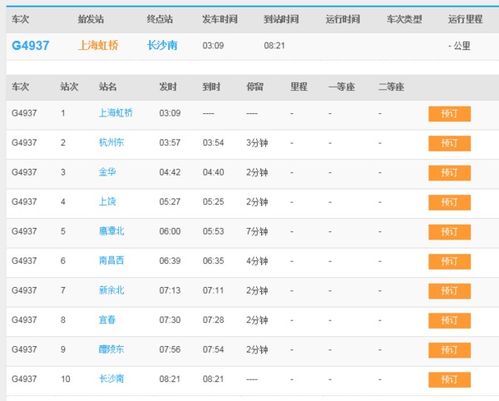Book from station 5 鹰潭北 row
The height and width of the screenshot is (401, 499).
coord(449,232)
